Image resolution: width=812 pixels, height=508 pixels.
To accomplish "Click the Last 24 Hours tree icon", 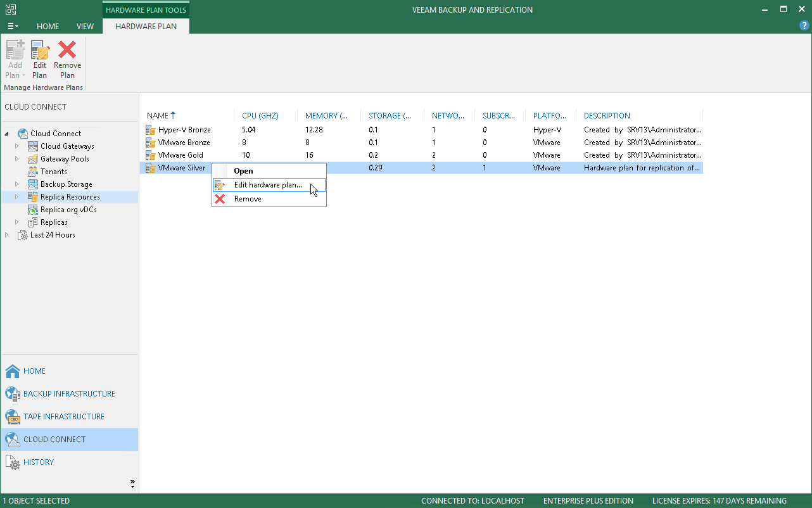I will (x=23, y=235).
